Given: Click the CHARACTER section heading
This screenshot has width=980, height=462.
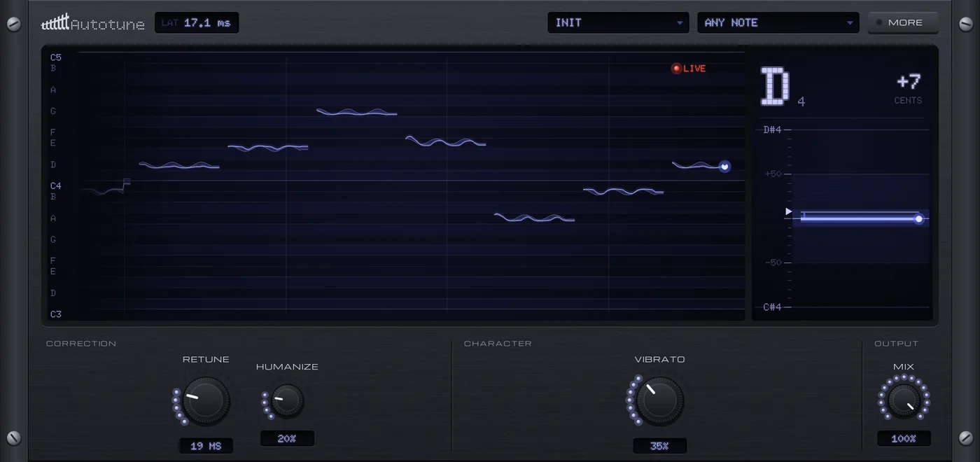Looking at the screenshot, I should pyautogui.click(x=498, y=344).
